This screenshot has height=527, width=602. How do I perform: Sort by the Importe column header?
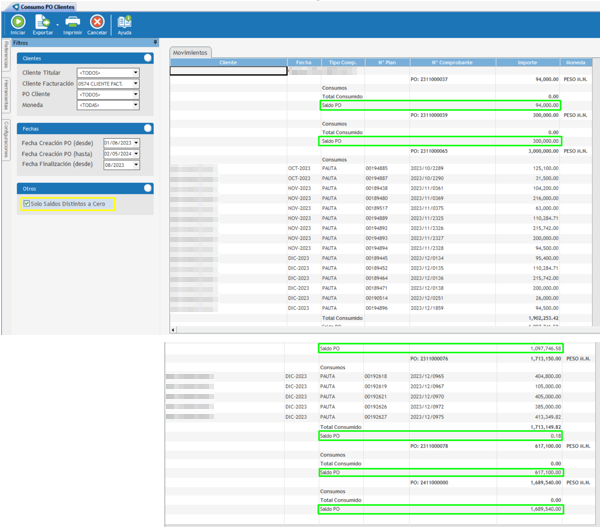[526, 62]
